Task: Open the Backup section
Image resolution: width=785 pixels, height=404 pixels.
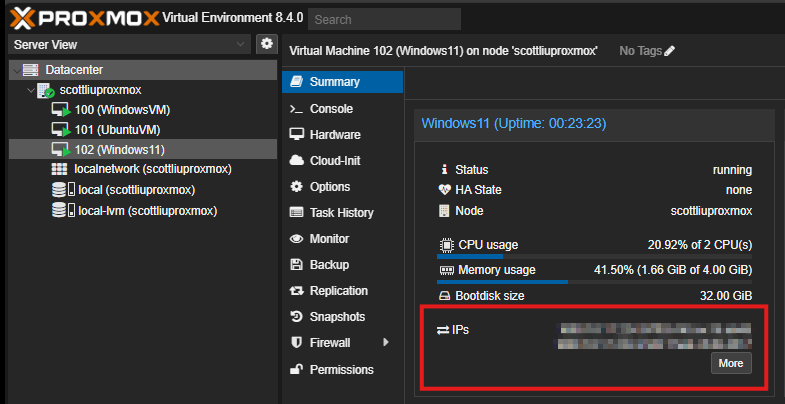Action: [x=342, y=264]
